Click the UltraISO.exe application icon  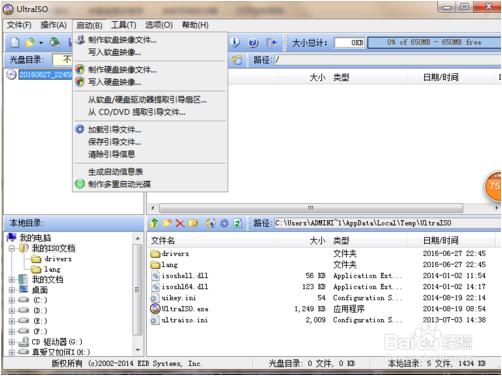155,309
